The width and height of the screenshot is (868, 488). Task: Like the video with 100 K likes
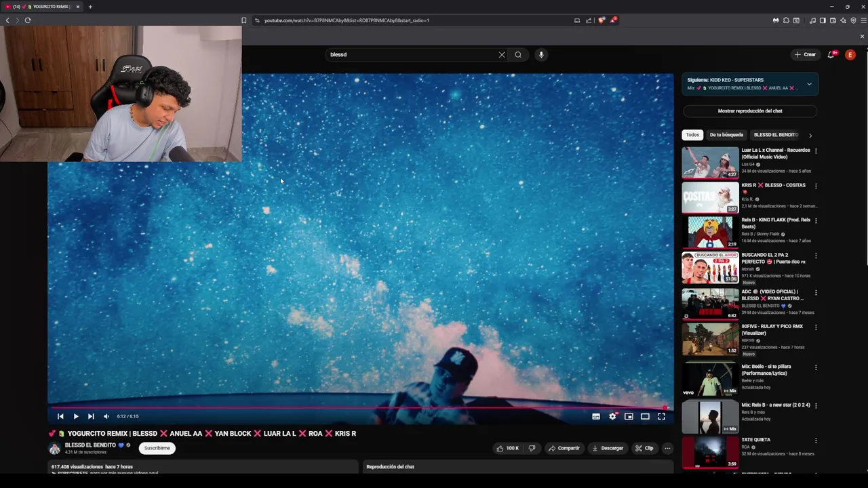[x=507, y=448]
